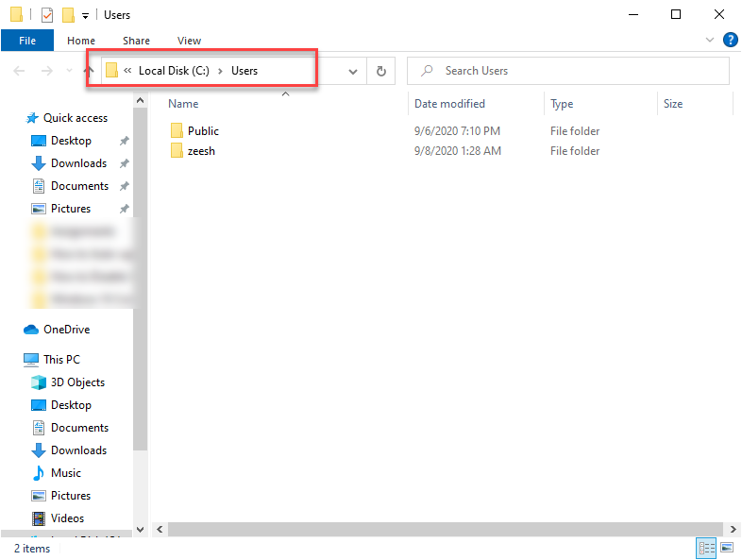742x560 pixels.
Task: Click the Public folder icon
Action: click(x=177, y=130)
